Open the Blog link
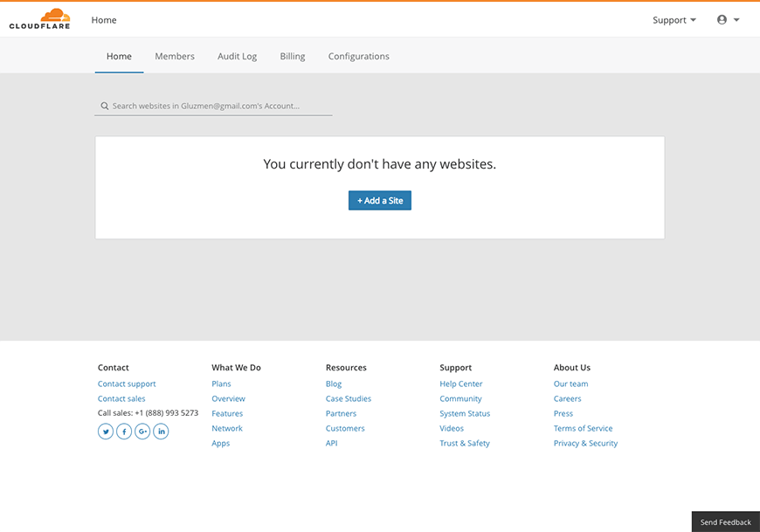The width and height of the screenshot is (760, 532). coord(334,383)
